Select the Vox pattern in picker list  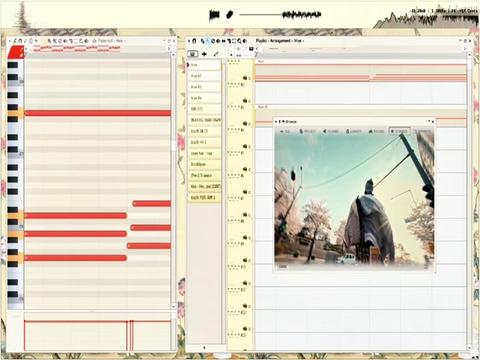(204, 65)
